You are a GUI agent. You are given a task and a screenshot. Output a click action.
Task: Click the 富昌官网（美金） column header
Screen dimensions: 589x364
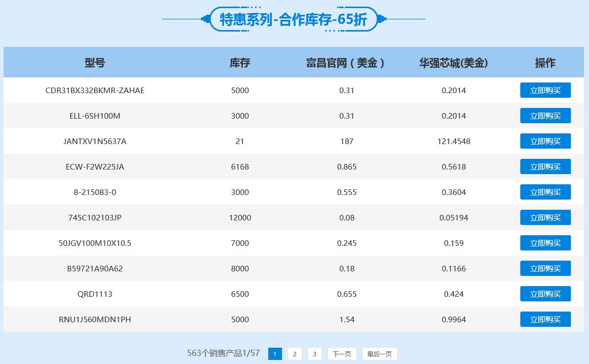(x=347, y=63)
